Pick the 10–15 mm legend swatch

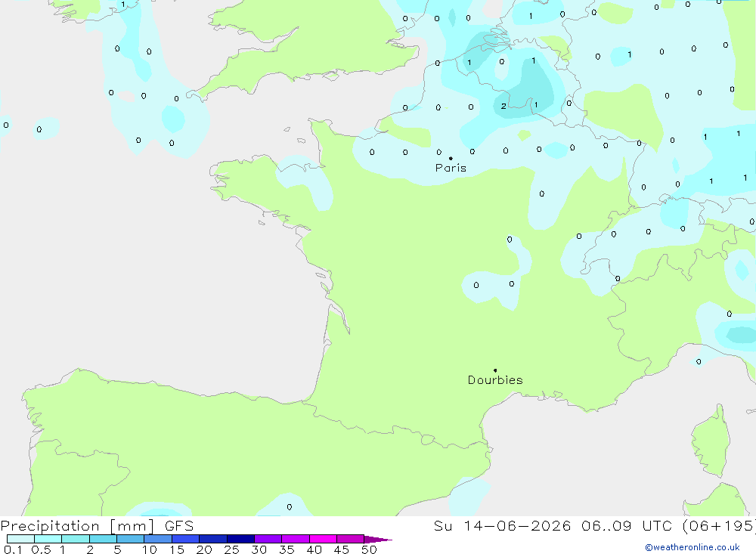158,539
